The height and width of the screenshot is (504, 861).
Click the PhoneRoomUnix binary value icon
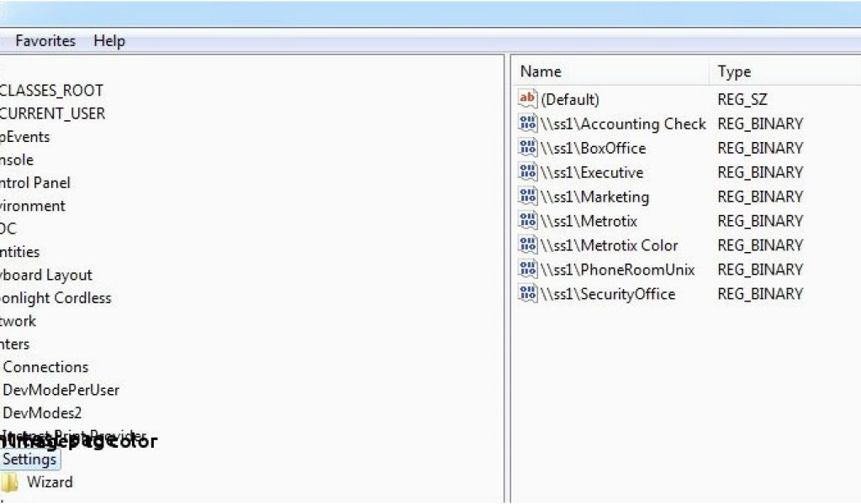(x=527, y=270)
